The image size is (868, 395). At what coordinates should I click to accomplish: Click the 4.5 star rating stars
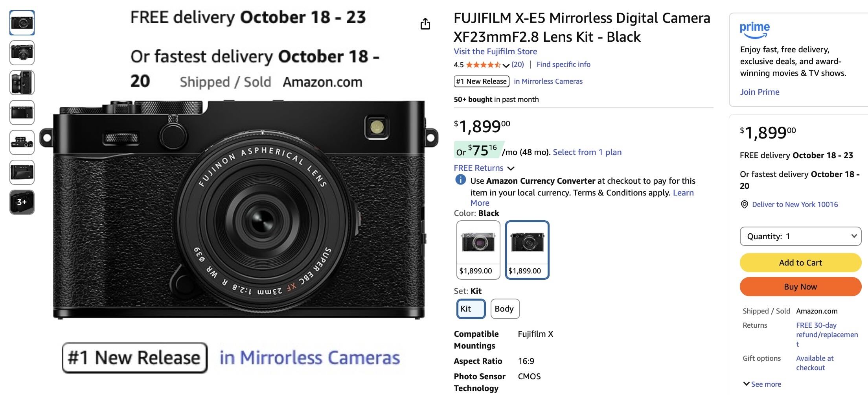[x=484, y=64]
